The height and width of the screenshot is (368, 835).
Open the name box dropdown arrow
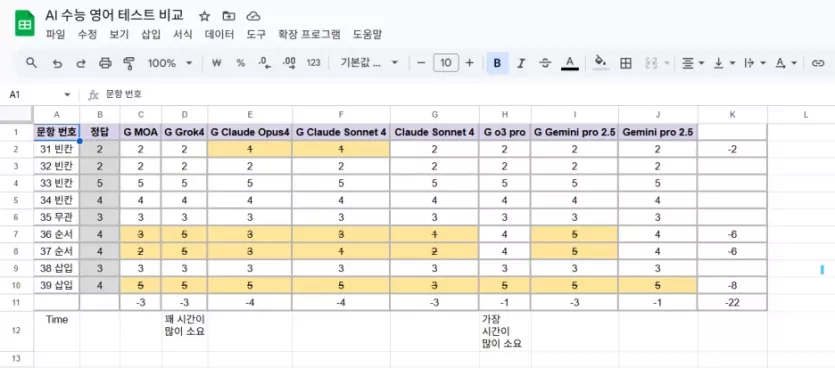67,95
